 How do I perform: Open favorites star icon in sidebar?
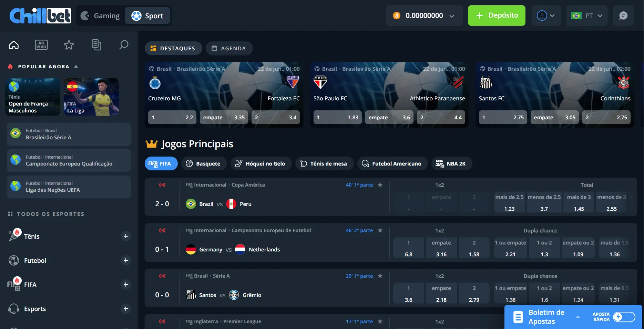pos(69,45)
